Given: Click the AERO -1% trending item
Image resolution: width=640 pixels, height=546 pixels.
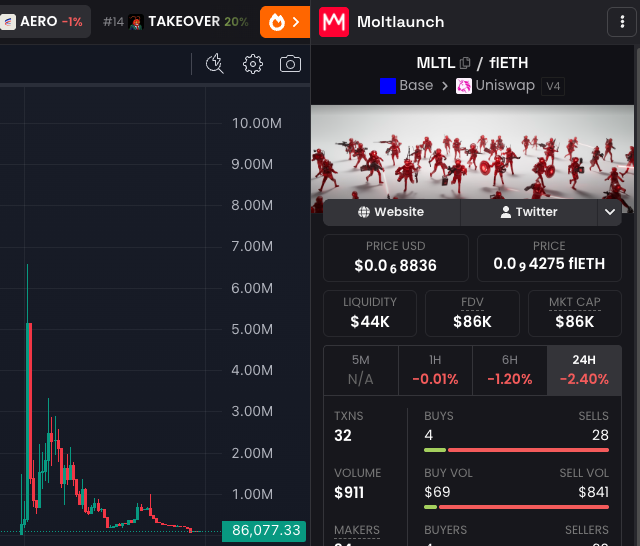Looking at the screenshot, I should [44, 22].
